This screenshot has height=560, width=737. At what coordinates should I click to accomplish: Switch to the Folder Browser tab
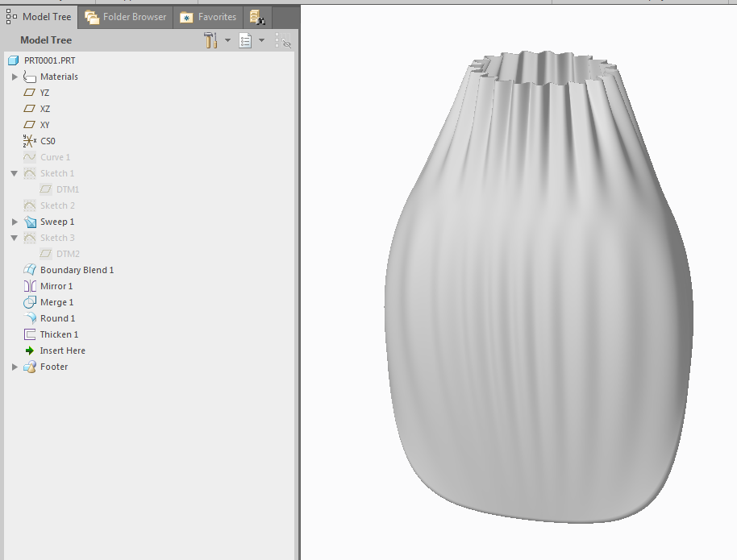pyautogui.click(x=126, y=17)
